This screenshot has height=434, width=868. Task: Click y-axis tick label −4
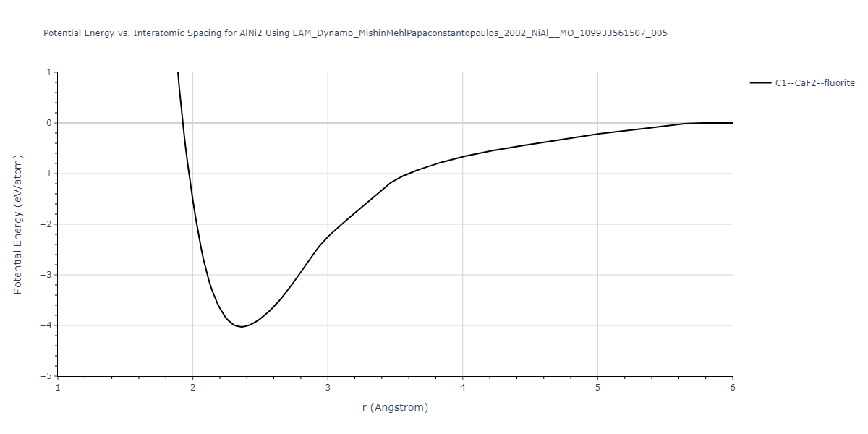(46, 325)
